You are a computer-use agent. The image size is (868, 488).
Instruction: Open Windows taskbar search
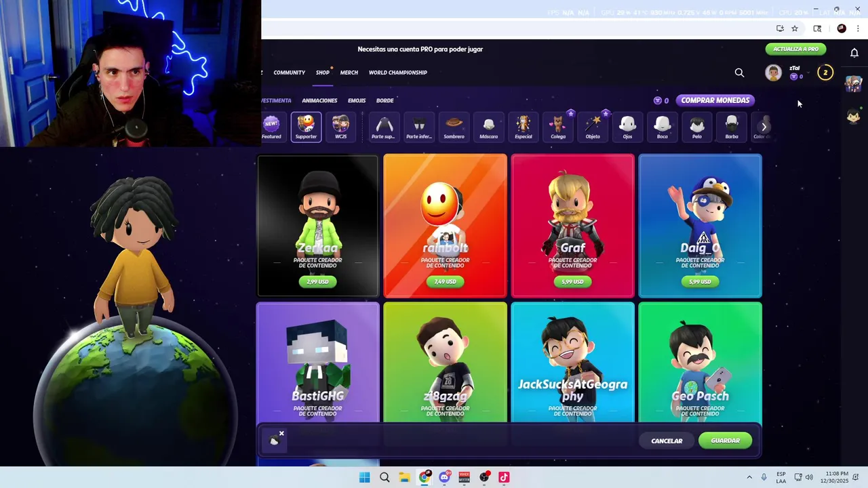pyautogui.click(x=384, y=477)
